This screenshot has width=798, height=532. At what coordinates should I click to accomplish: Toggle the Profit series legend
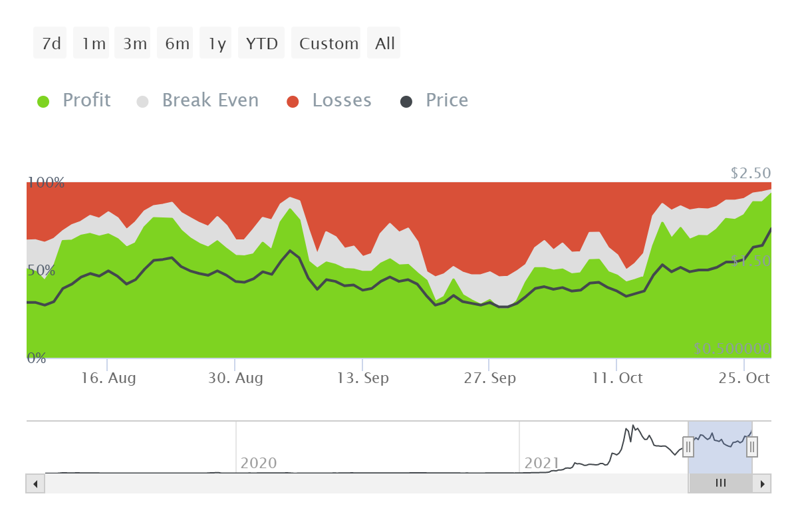coord(86,100)
